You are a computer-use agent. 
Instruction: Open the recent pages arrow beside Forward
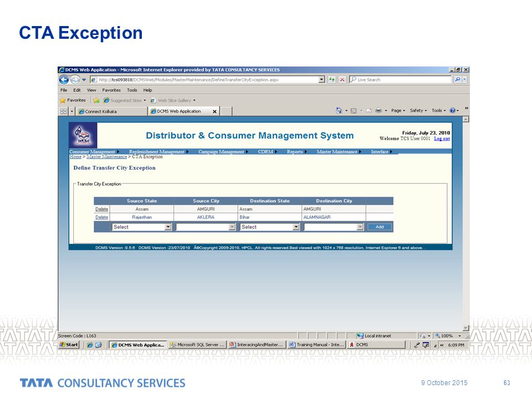[x=84, y=80]
